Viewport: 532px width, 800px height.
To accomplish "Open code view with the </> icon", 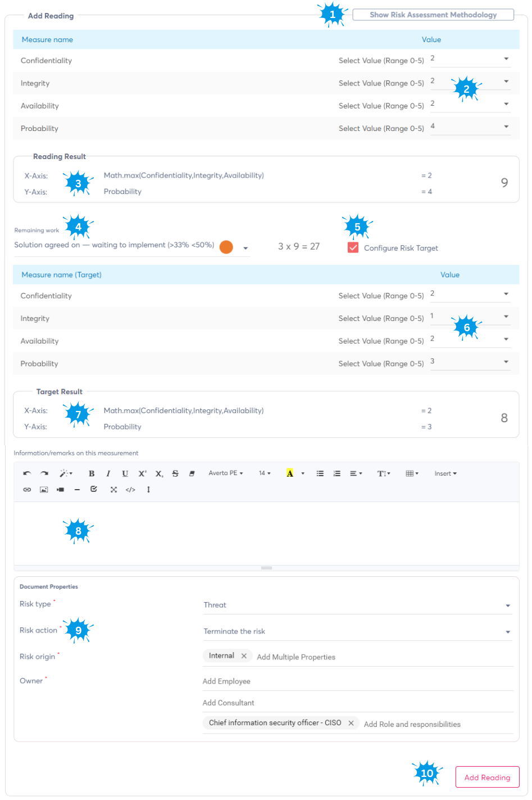I will pyautogui.click(x=130, y=490).
